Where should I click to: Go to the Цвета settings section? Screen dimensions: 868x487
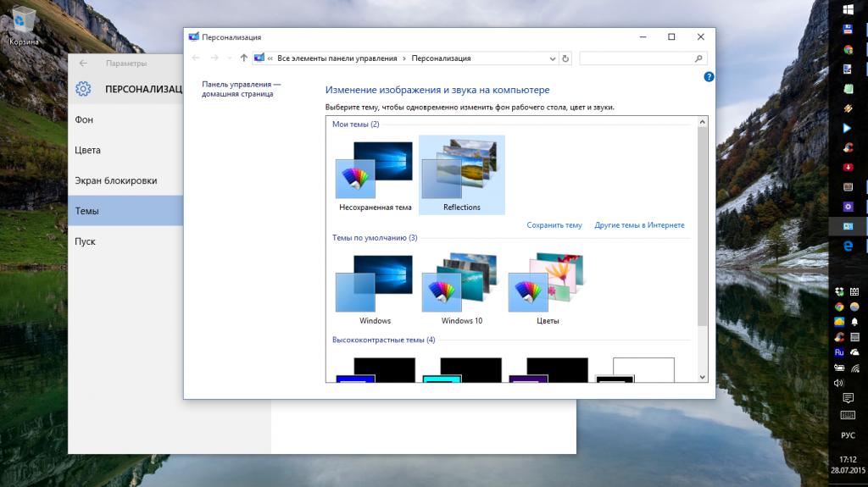point(87,151)
